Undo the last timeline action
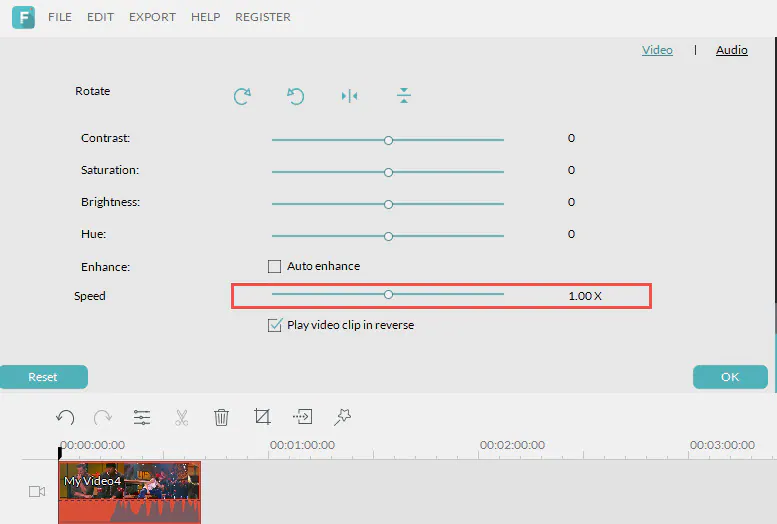Viewport: 777px width, 524px height. pyautogui.click(x=65, y=417)
